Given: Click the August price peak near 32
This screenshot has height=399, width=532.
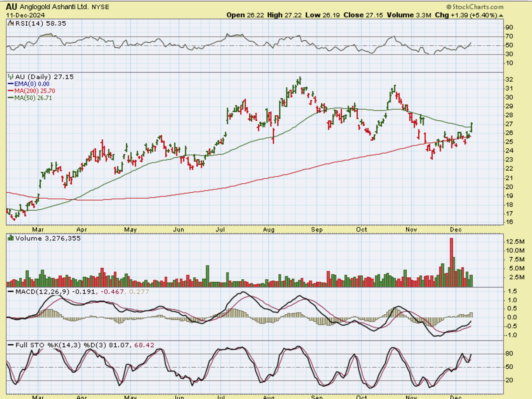Looking at the screenshot, I should [x=299, y=81].
